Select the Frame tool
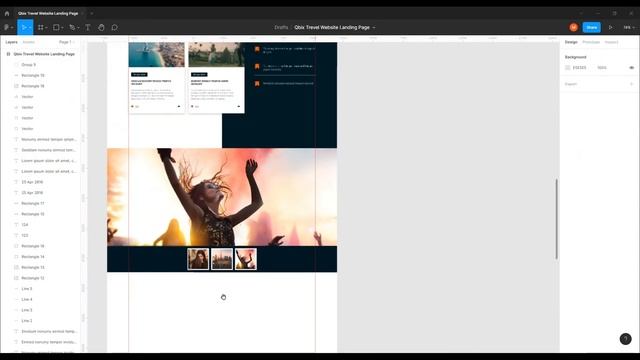Viewport: 640px width, 360px height. click(x=40, y=27)
